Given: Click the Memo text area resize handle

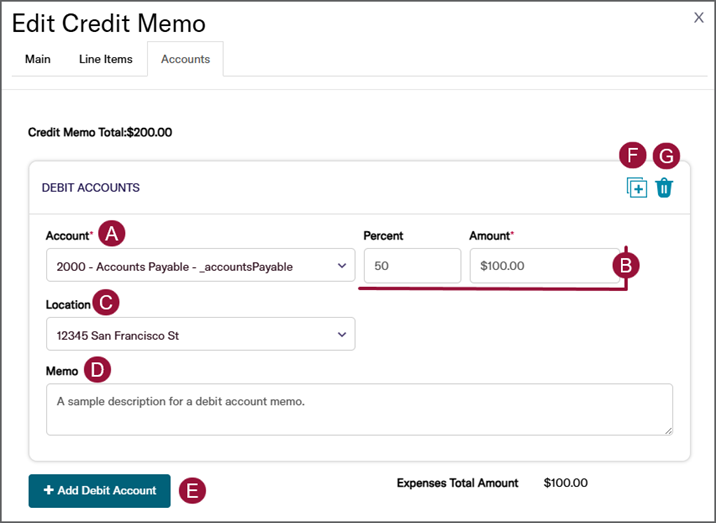Looking at the screenshot, I should (667, 430).
